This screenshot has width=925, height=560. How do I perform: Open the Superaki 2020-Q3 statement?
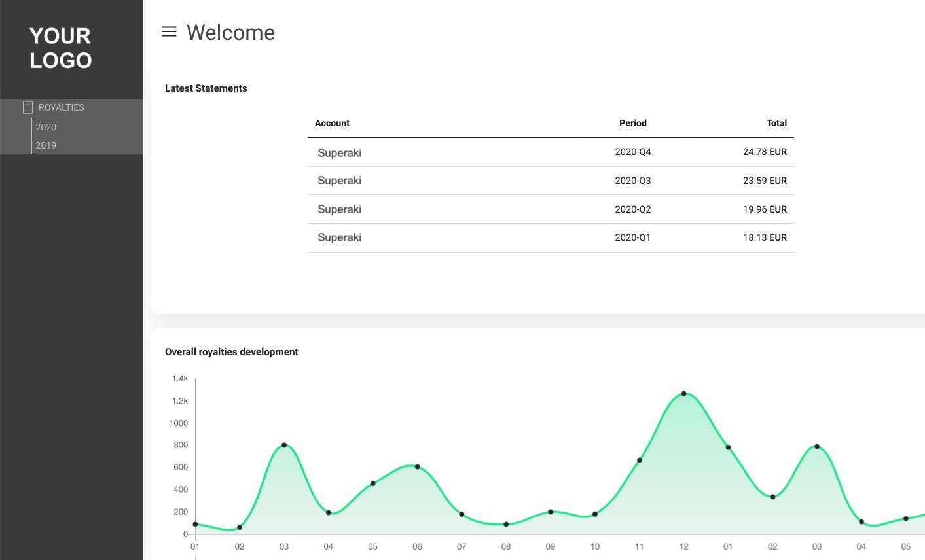(339, 181)
